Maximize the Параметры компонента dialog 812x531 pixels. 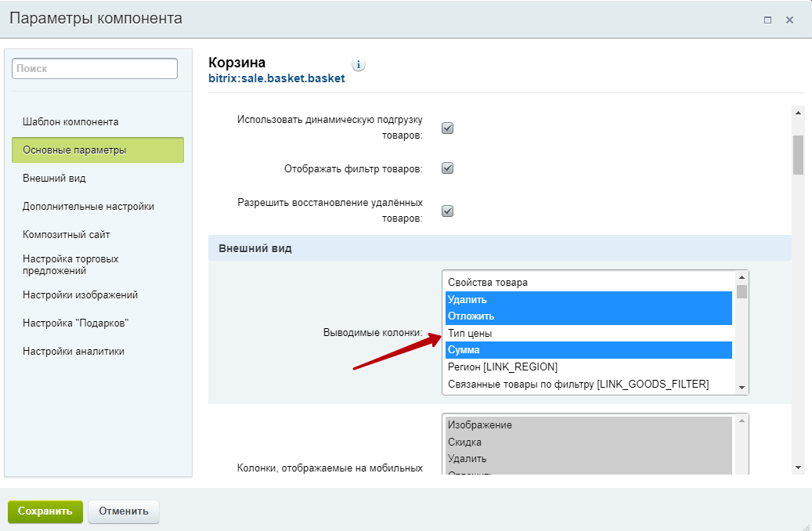[x=768, y=20]
